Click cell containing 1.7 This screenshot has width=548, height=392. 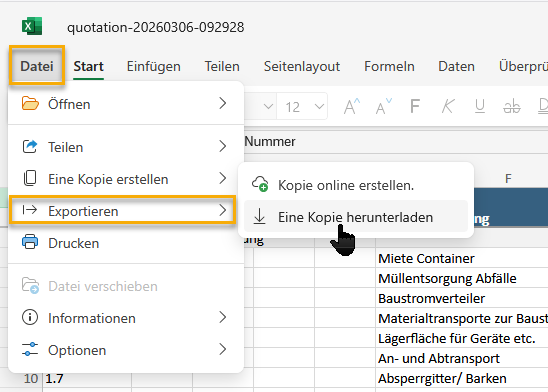click(87, 379)
